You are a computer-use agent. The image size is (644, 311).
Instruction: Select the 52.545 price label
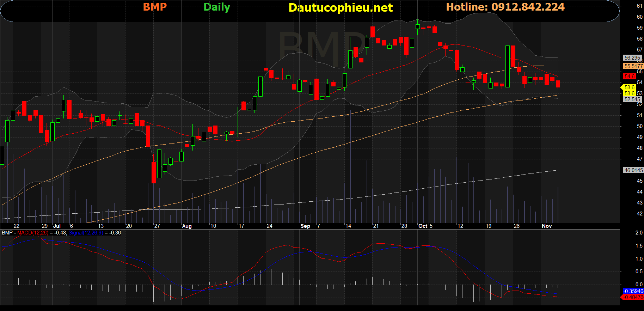(x=632, y=99)
